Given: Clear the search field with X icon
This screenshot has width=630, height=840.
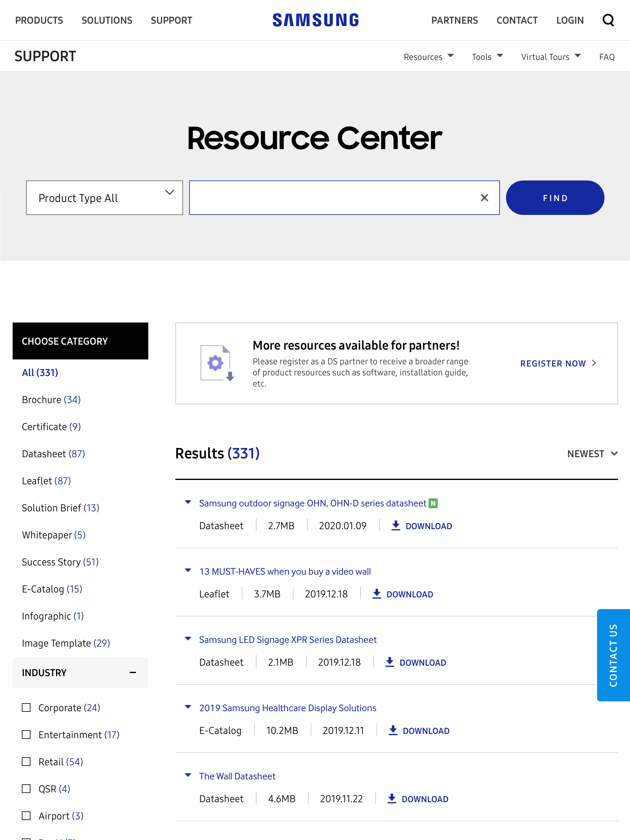Looking at the screenshot, I should coord(484,198).
